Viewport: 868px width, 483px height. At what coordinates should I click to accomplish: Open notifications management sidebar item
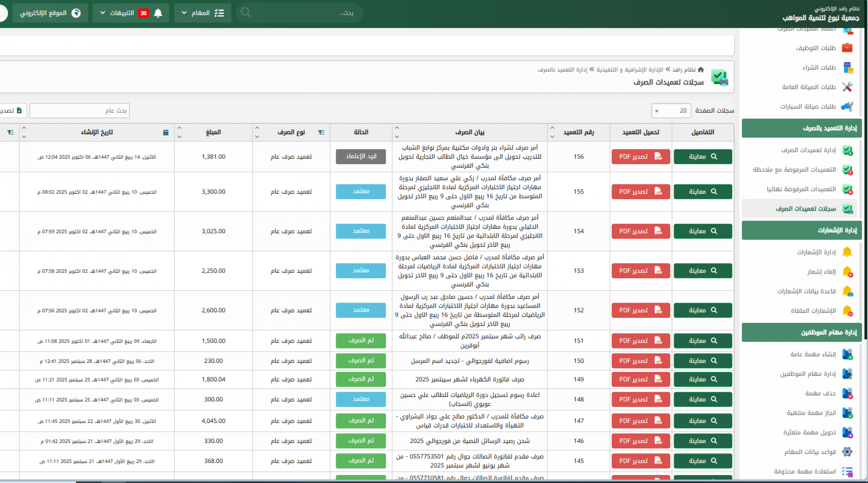[x=816, y=252]
